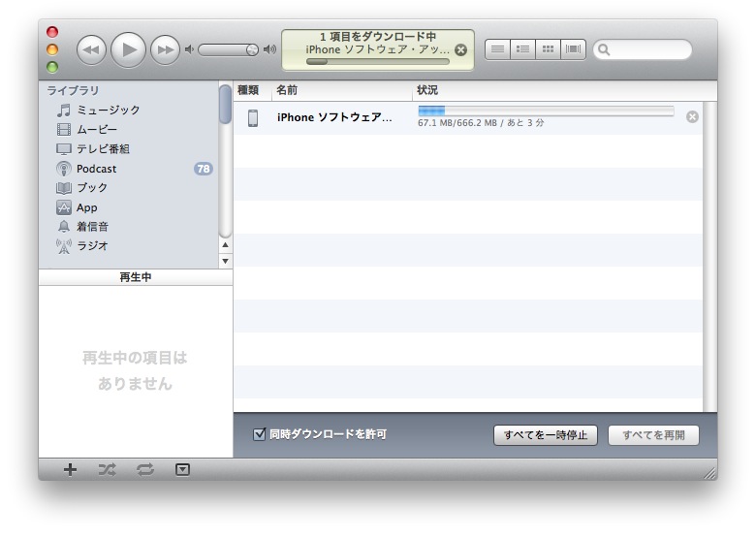Viewport: 756px width, 539px height.
Task: Toggle the artwork viewer panel button
Action: pos(182,470)
